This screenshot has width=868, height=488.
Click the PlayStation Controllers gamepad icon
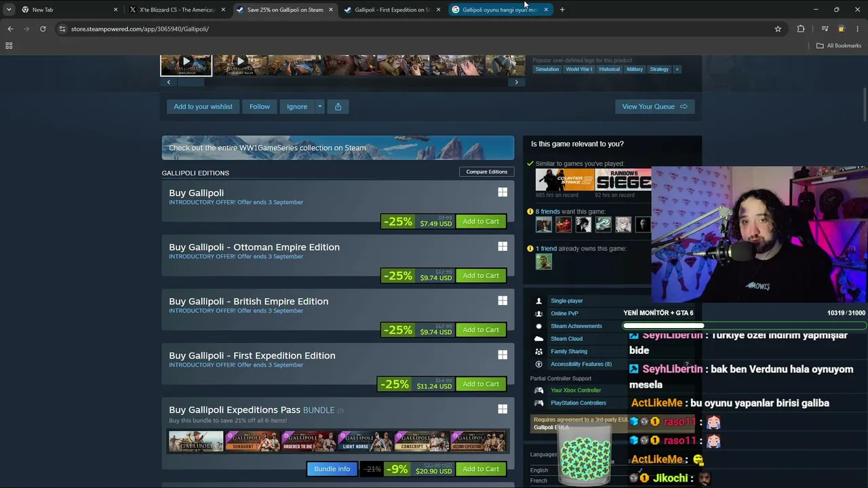click(538, 403)
